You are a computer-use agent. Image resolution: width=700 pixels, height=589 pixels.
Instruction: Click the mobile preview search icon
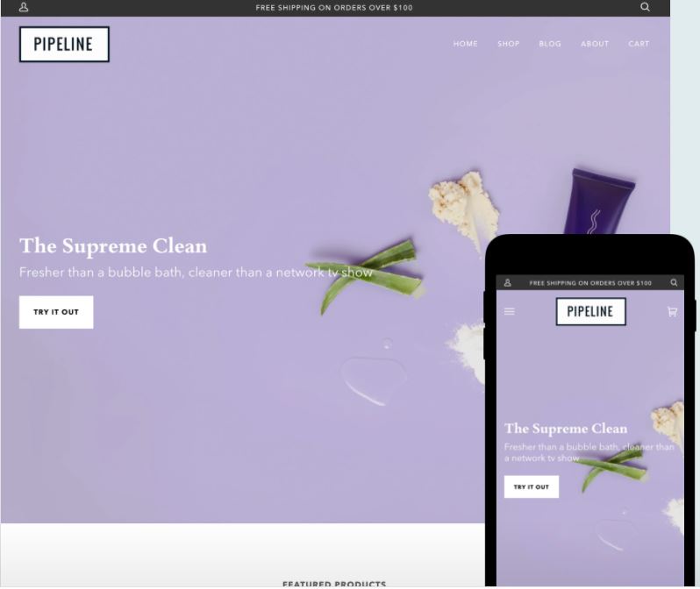pyautogui.click(x=674, y=282)
